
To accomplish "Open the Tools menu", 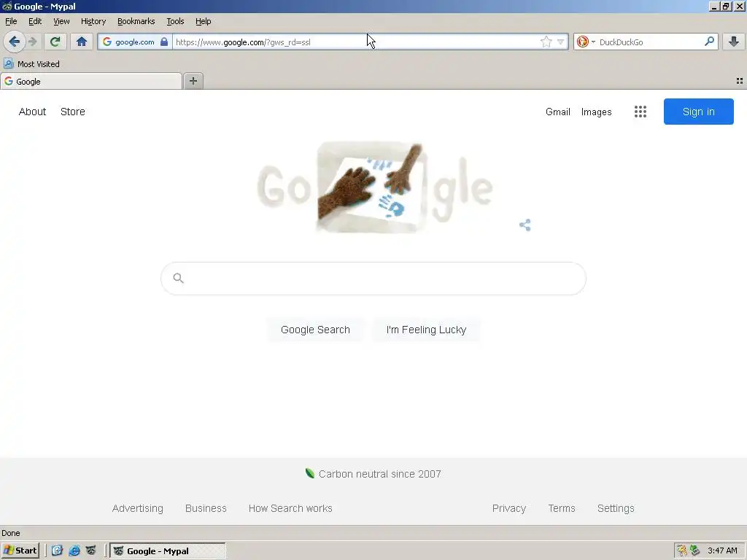I will click(x=175, y=21).
